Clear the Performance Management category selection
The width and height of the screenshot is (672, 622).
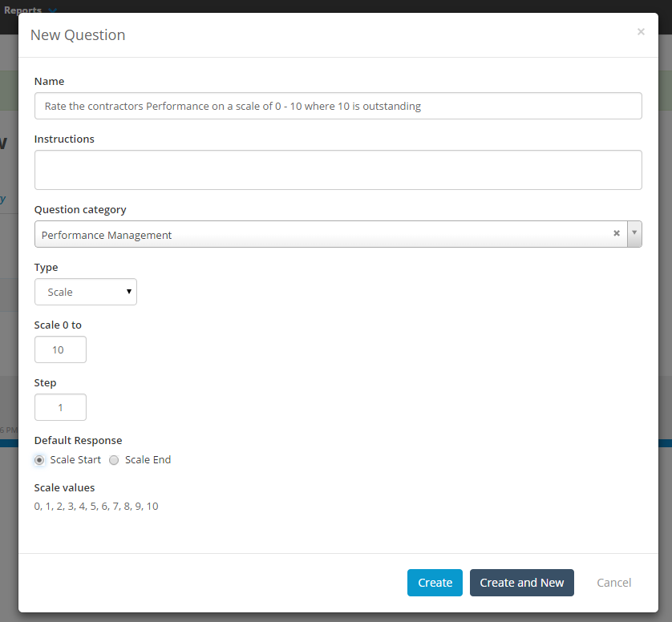click(x=617, y=233)
